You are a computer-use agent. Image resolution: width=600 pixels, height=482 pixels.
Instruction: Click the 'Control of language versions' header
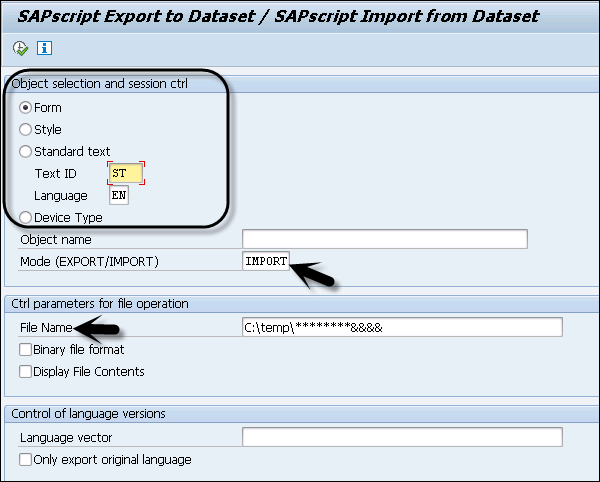coord(88,414)
